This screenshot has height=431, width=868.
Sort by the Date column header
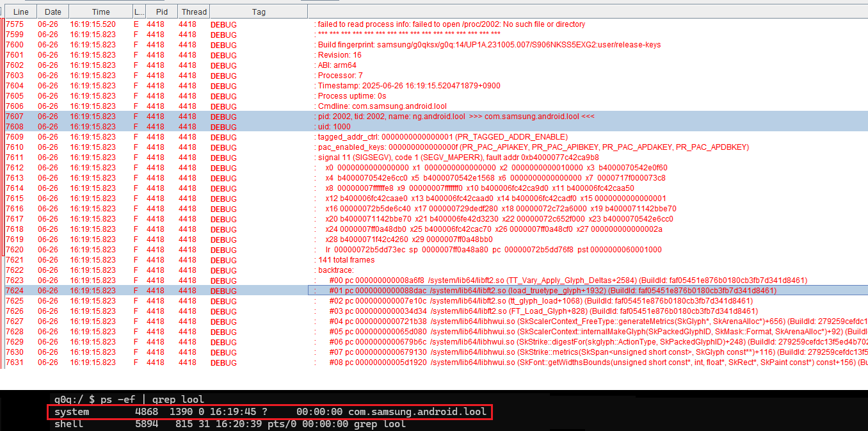pos(53,12)
